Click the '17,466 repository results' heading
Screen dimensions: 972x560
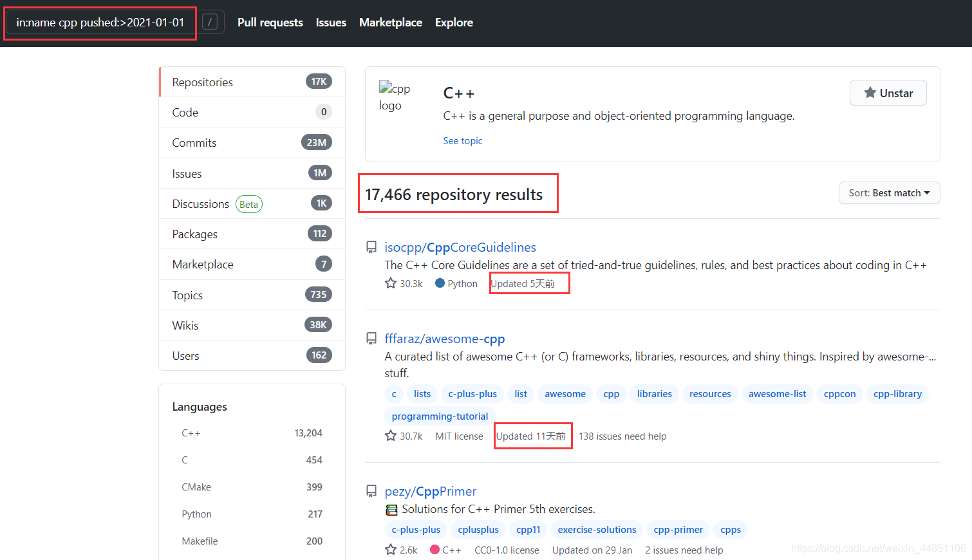tap(454, 194)
